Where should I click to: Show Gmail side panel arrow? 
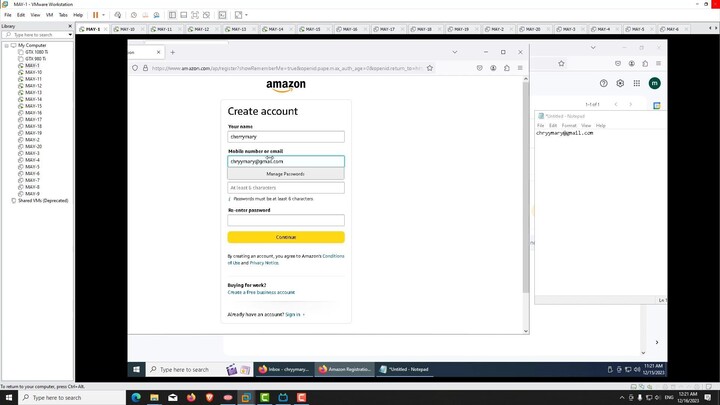click(x=657, y=342)
